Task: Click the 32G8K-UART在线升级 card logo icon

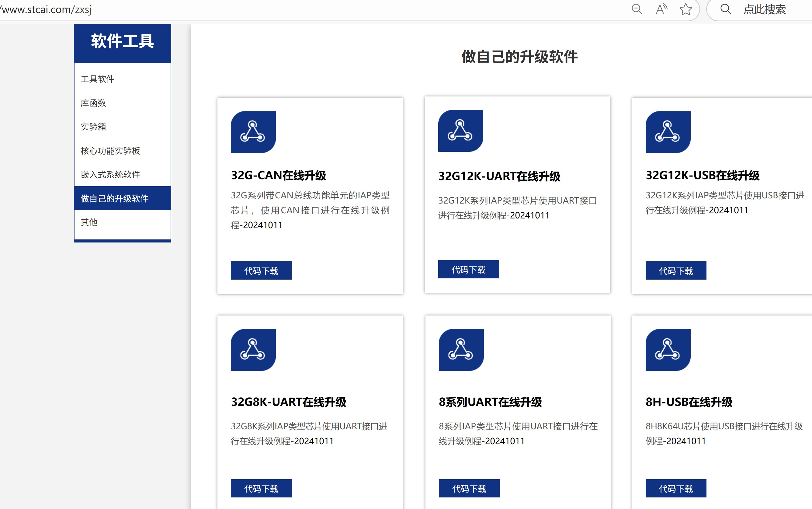Action: 253,350
